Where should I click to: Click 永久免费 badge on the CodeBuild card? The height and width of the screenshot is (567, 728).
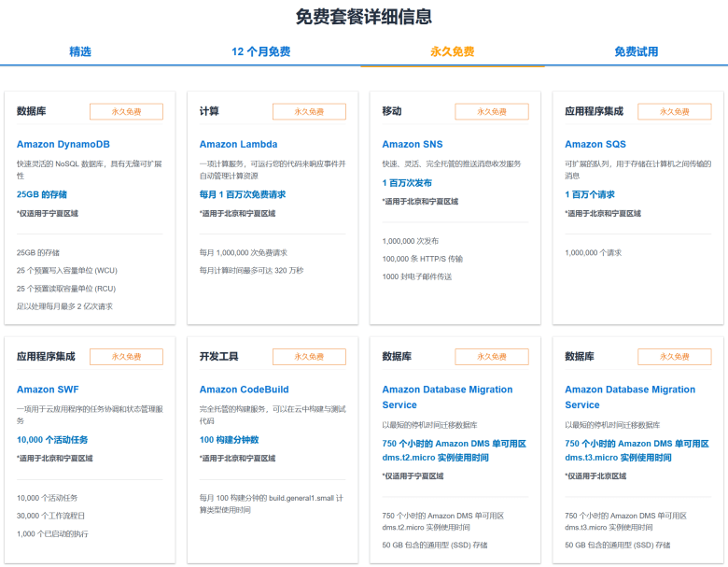click(x=309, y=357)
